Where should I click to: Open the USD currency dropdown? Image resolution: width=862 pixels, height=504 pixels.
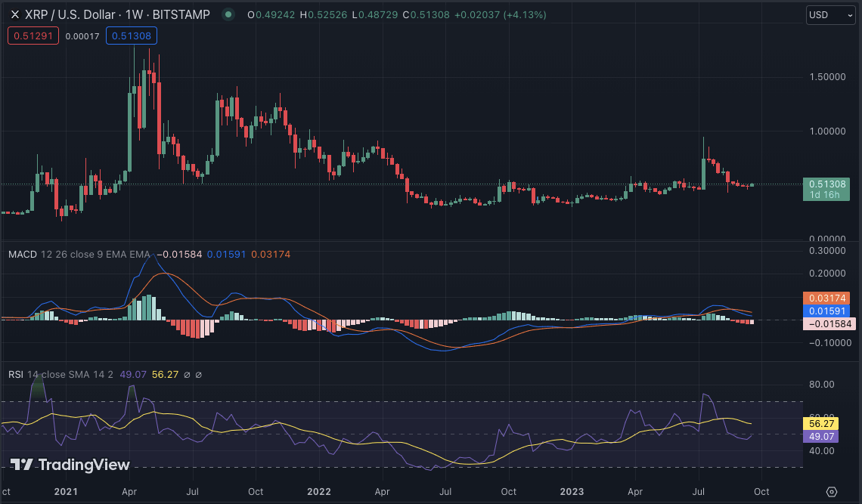(x=830, y=15)
